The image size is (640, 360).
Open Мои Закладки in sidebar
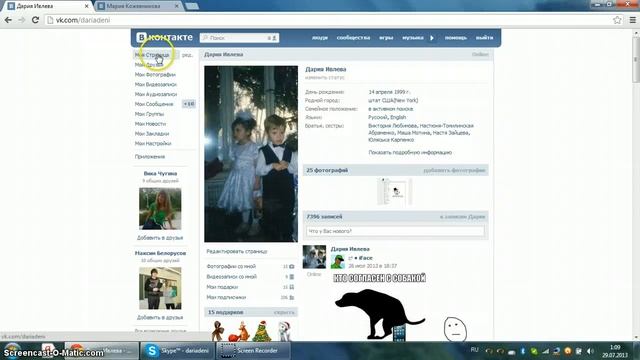point(152,133)
